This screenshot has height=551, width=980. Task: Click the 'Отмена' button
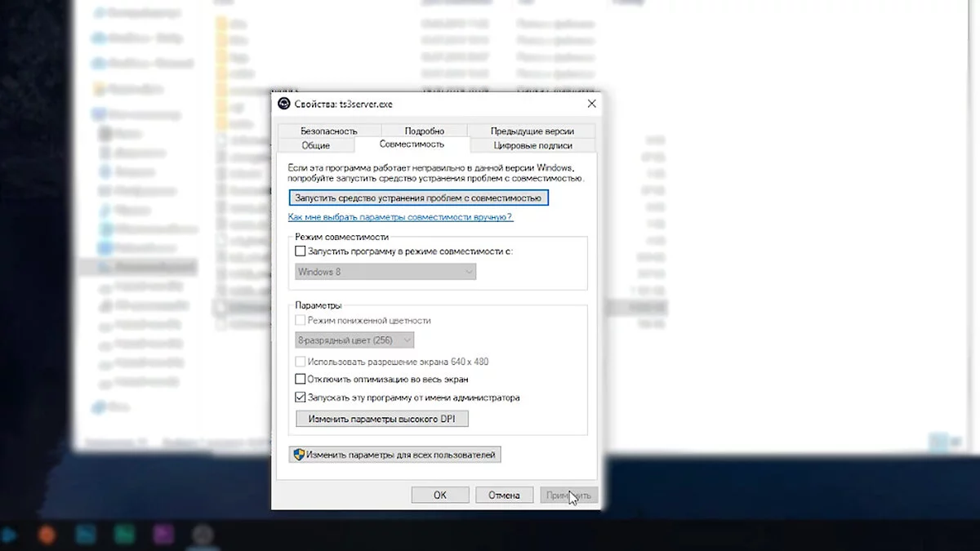coord(504,495)
